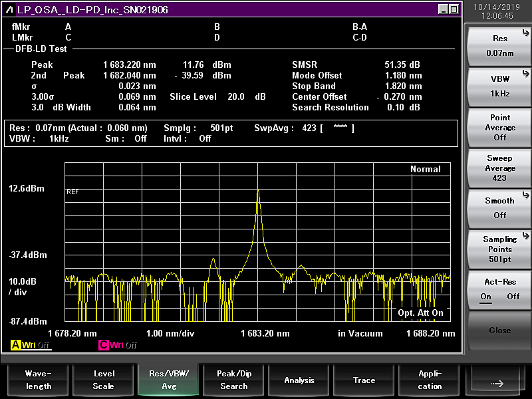Click the restore window button in title bar
Image resolution: width=532 pixels, height=399 pixels.
[x=454, y=9]
